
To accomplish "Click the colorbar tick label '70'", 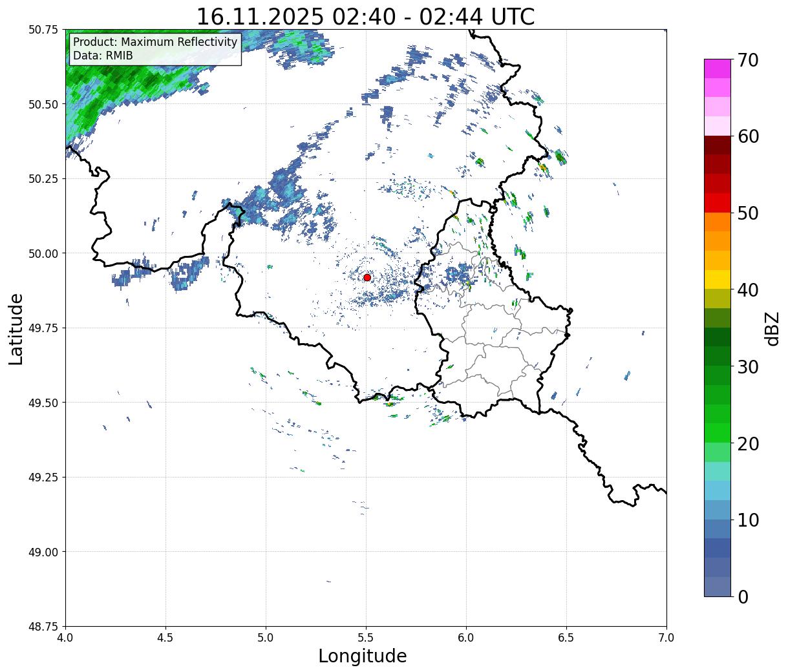I will 747,60.
